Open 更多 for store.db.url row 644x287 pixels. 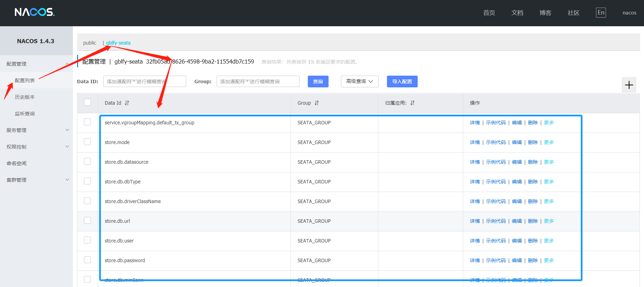[549, 221]
